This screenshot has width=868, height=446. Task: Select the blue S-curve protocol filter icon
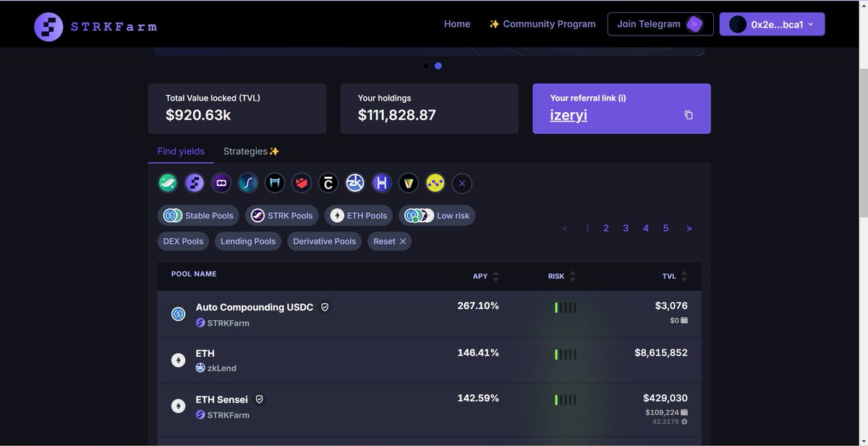click(248, 183)
